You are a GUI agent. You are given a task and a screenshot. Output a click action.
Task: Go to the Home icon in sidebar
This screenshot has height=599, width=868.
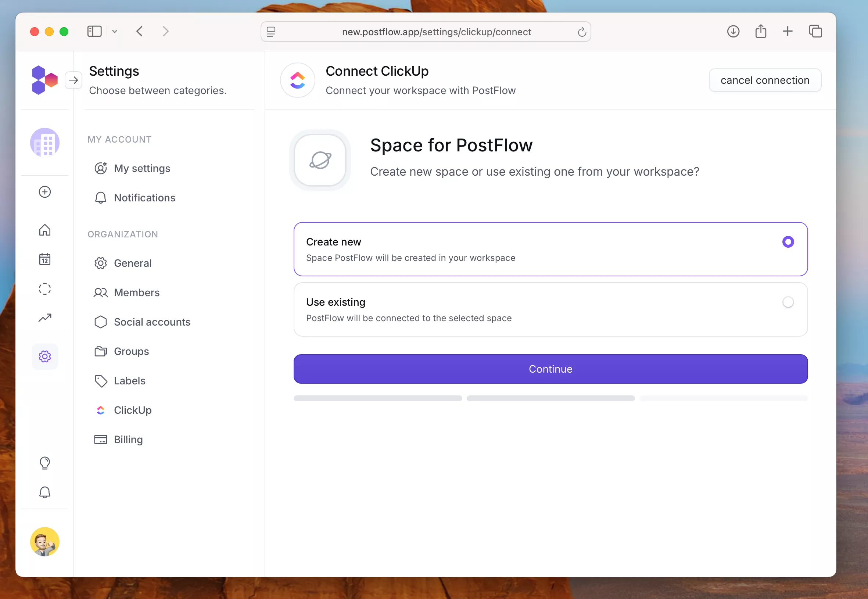point(45,230)
